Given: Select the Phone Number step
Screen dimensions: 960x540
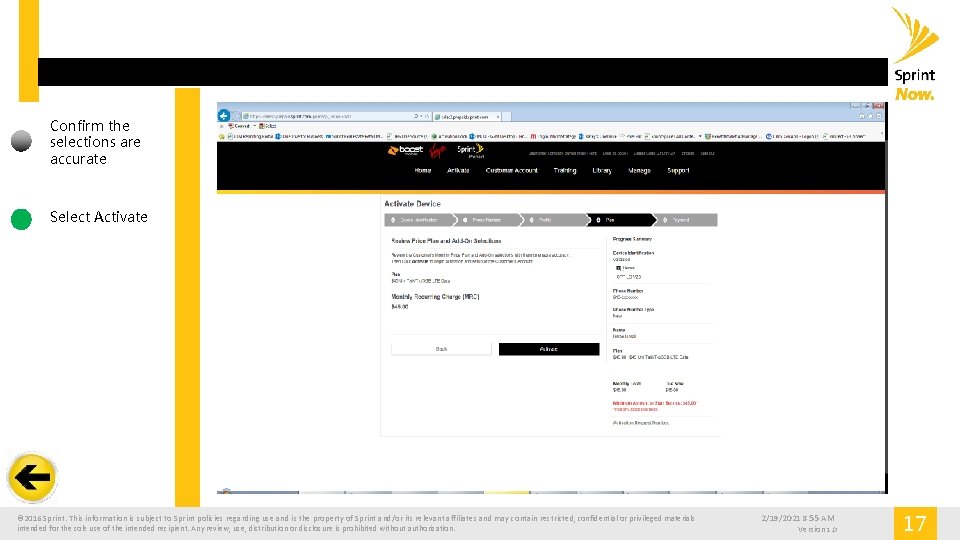Looking at the screenshot, I should coord(487,220).
